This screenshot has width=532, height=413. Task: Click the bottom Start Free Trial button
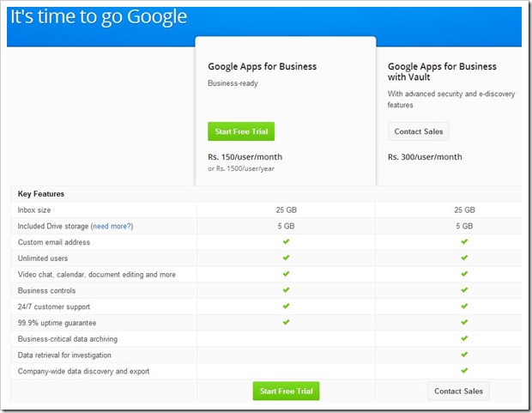286,391
